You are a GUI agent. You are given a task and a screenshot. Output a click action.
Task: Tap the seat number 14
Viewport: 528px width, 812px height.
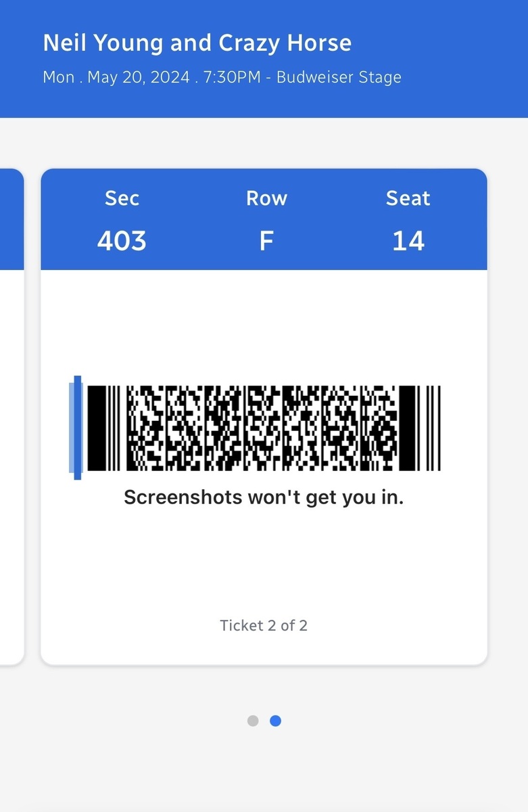click(408, 241)
